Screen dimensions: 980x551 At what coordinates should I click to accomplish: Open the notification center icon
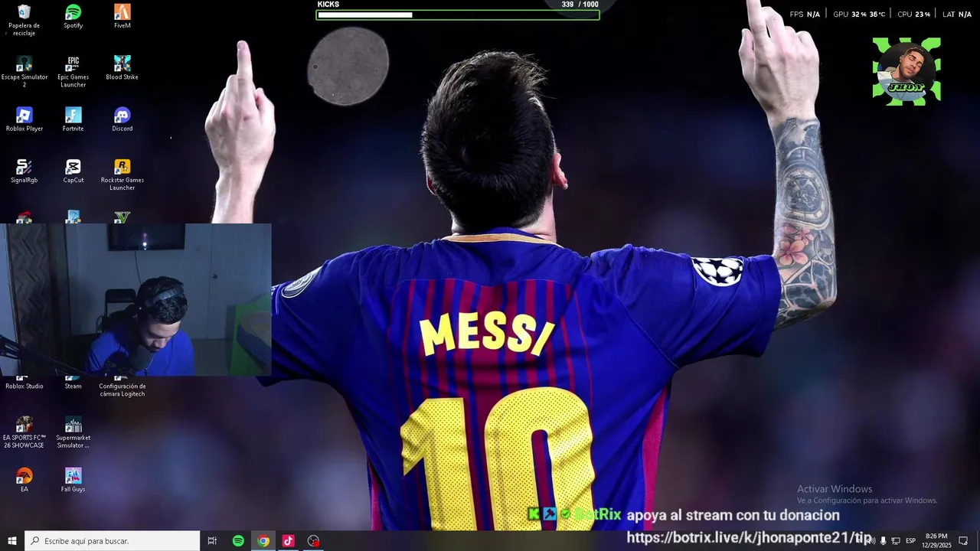point(963,541)
